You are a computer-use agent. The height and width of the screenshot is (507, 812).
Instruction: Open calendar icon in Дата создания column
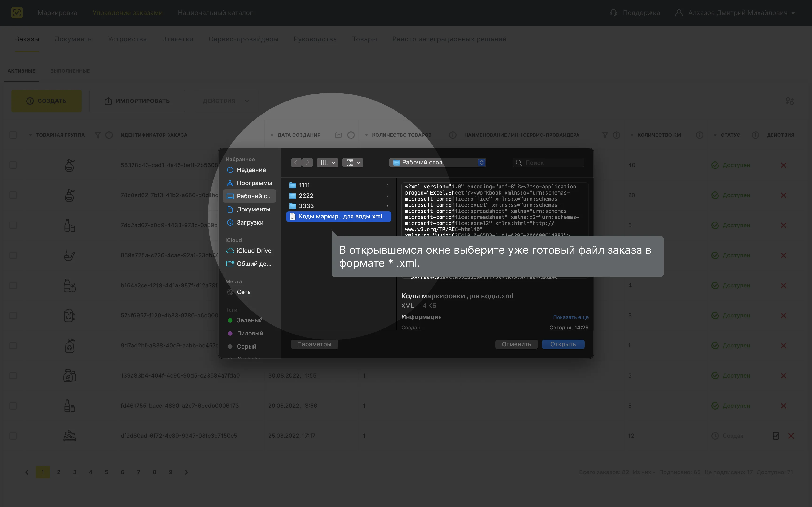338,135
